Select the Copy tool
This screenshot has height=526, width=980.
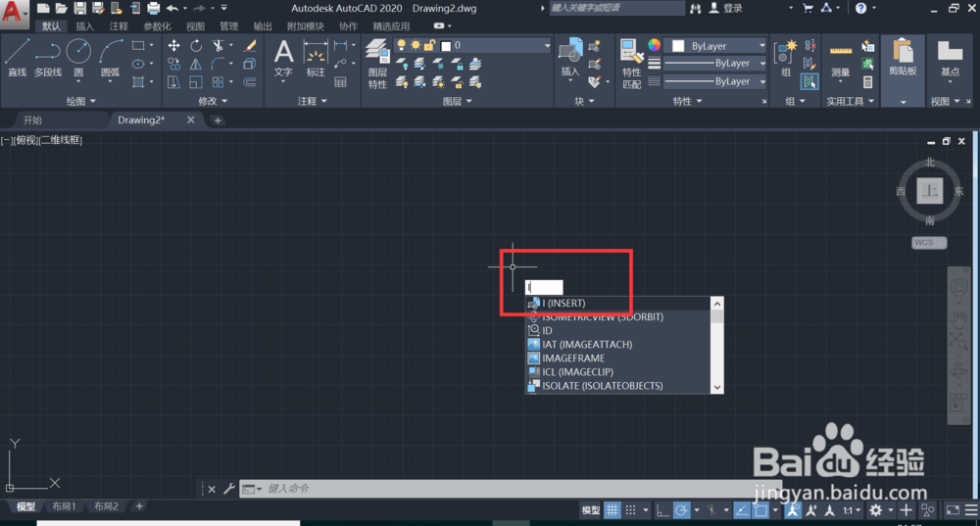pos(173,64)
